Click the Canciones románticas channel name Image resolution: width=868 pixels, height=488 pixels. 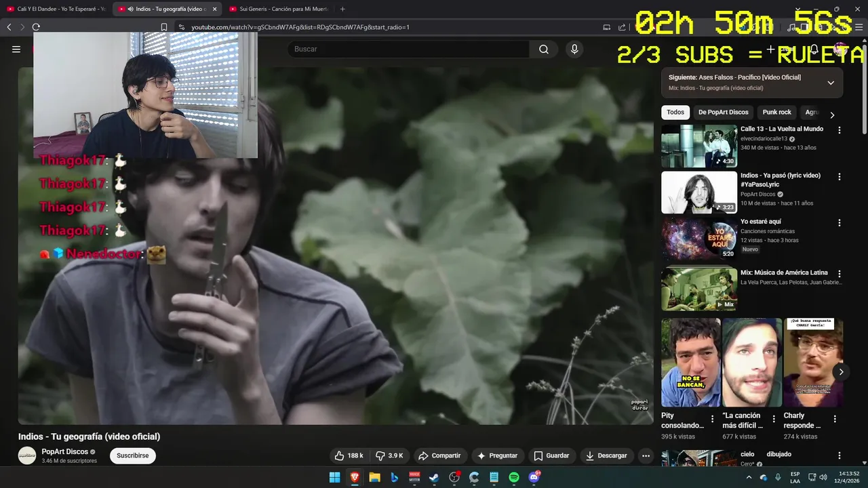pos(768,231)
